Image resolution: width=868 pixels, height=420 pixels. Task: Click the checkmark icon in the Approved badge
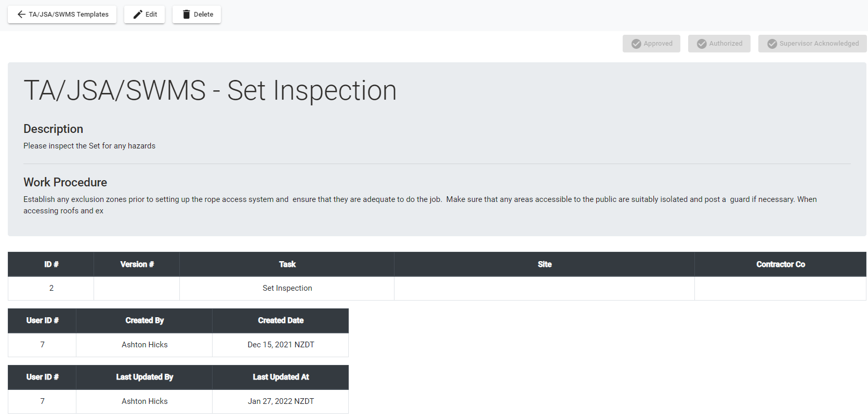(636, 44)
